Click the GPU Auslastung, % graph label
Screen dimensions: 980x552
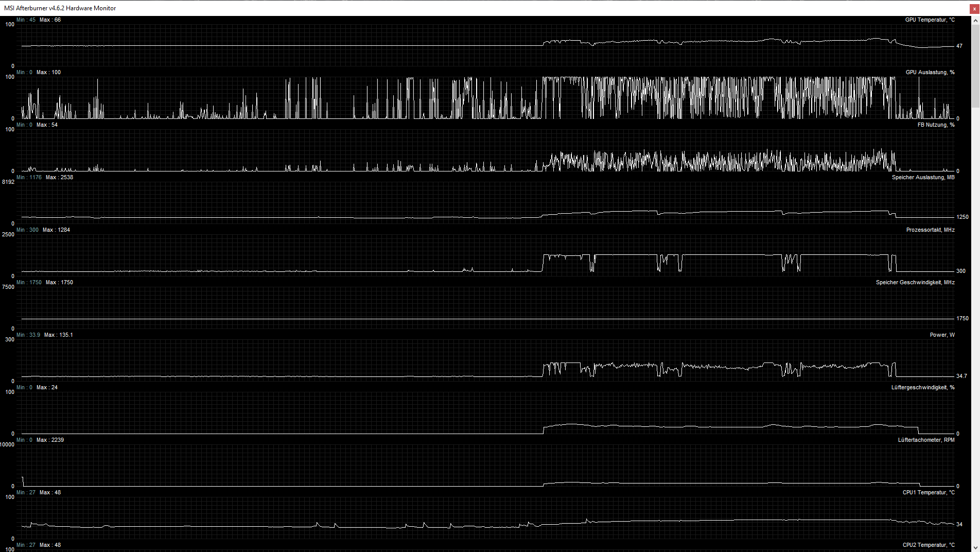click(x=930, y=73)
